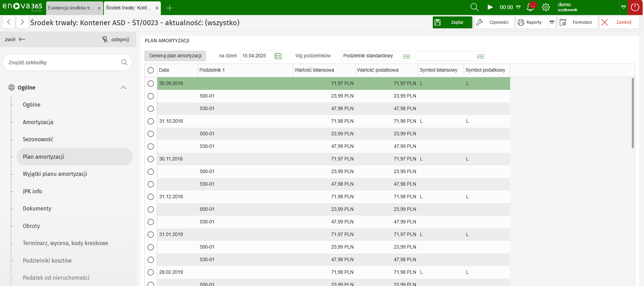Click the power logout icon
Image resolution: width=644 pixels, height=286 pixels.
(635, 7)
